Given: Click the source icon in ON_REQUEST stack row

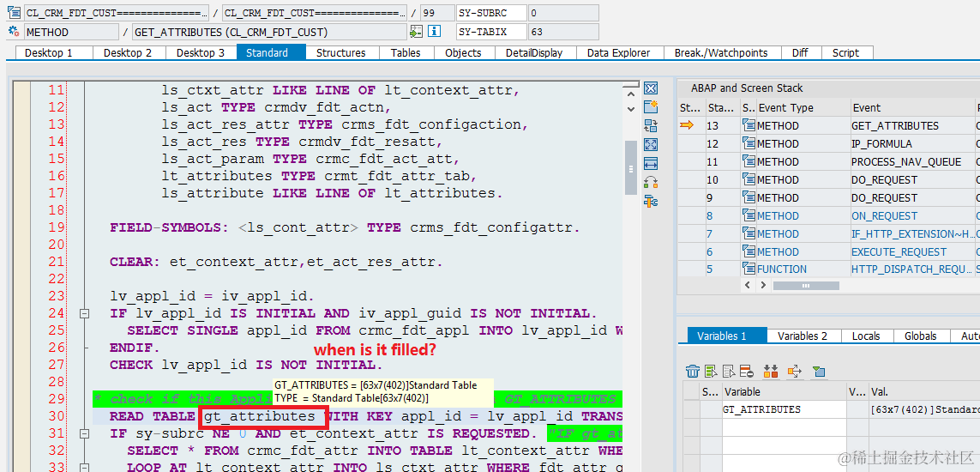Looking at the screenshot, I should [x=749, y=215].
